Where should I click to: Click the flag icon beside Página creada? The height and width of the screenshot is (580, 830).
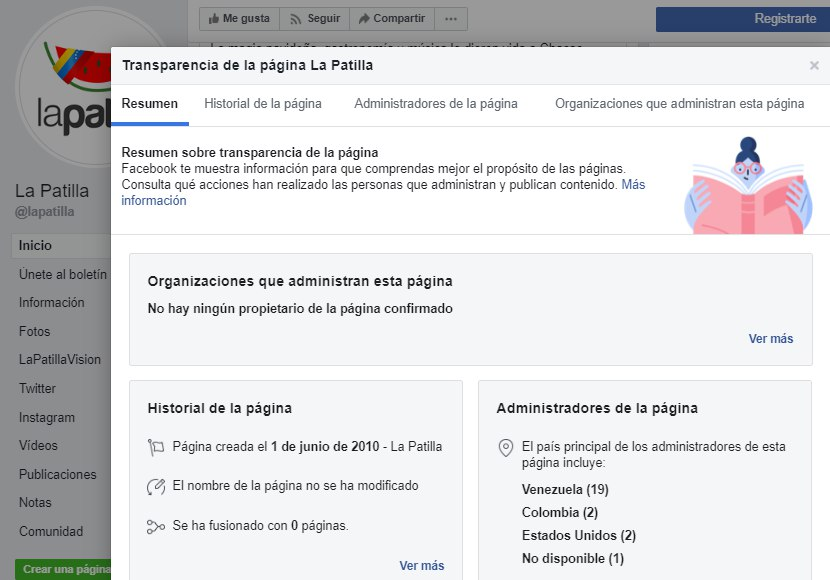156,447
